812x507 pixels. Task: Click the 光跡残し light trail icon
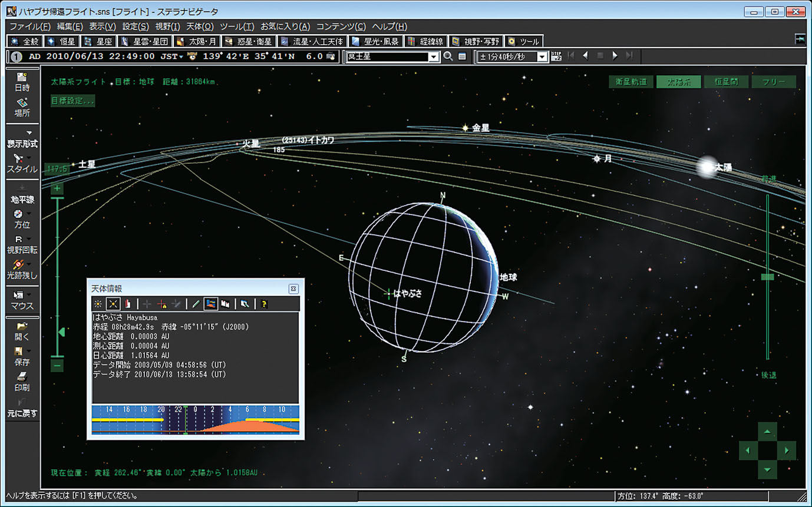pyautogui.click(x=19, y=264)
